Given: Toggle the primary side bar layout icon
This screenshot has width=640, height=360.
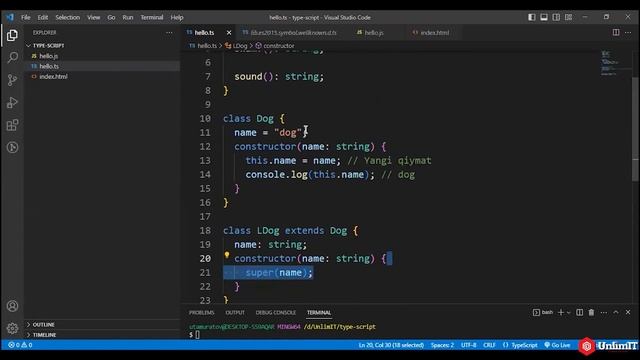Looking at the screenshot, I should point(531,17).
